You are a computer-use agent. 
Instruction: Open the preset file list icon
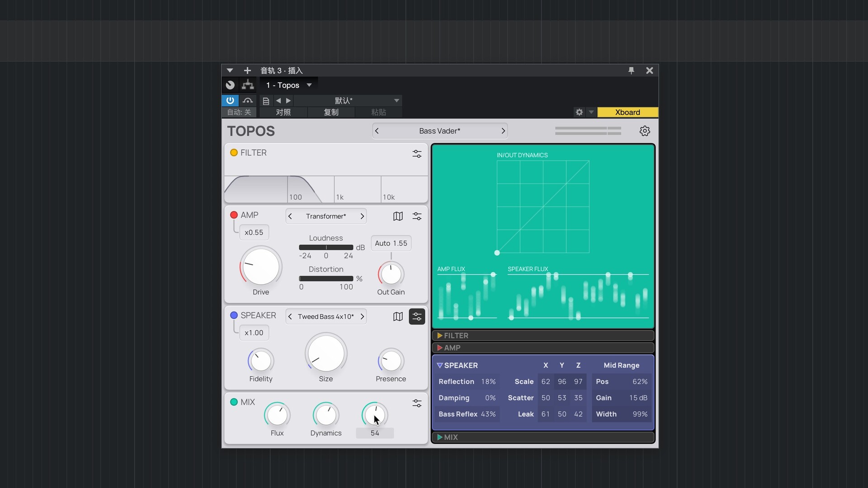click(x=266, y=101)
